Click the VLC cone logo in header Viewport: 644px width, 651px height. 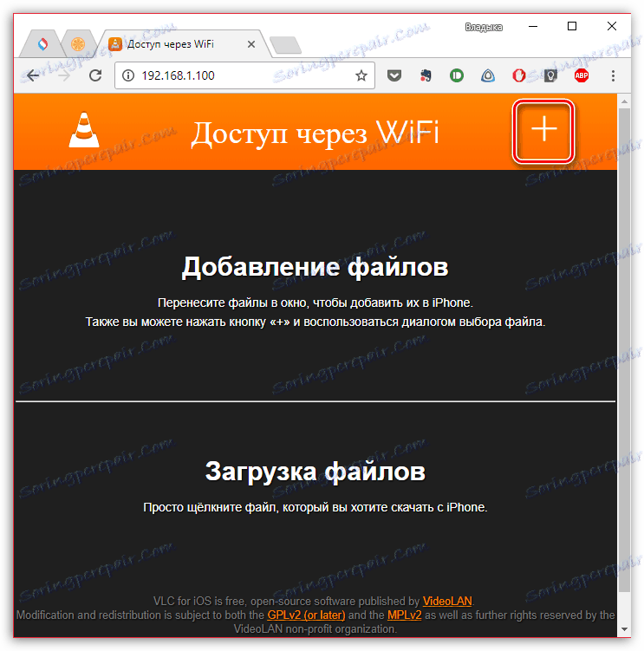(x=84, y=130)
